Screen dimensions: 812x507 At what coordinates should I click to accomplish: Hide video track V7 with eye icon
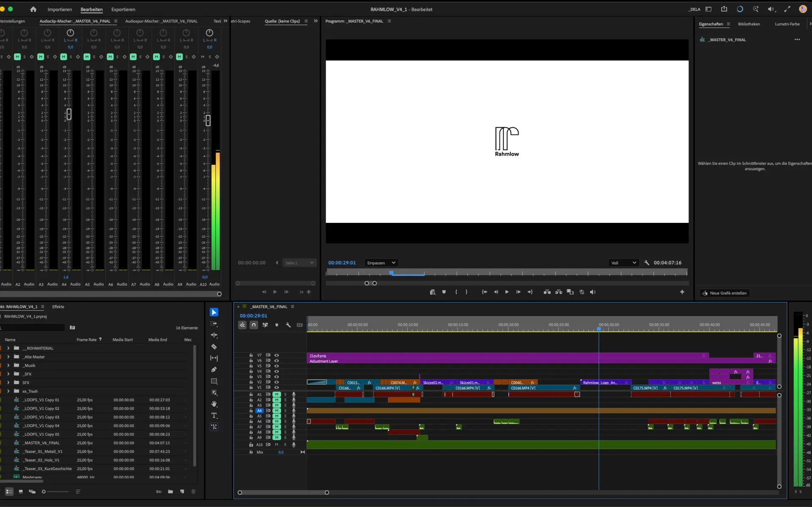(x=277, y=355)
